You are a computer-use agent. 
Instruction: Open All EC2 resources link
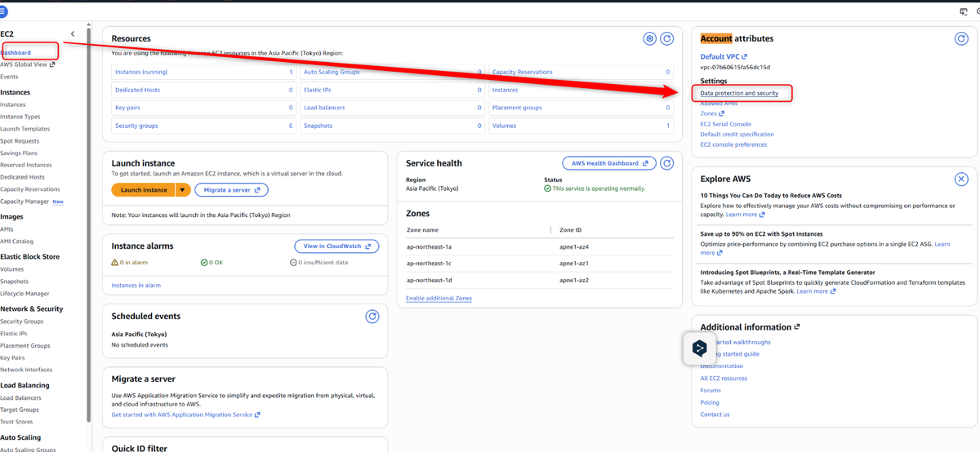click(724, 379)
